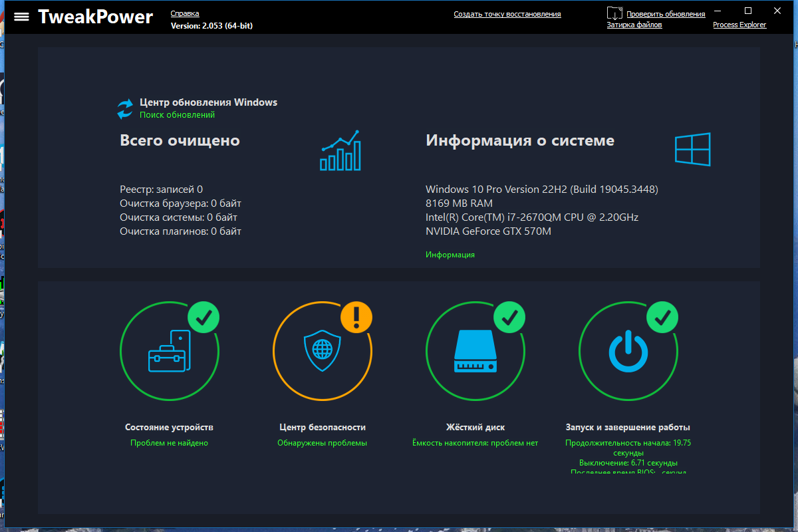Screen dimensions: 798x532
Task: Click the Windows Update refresh arrows icon
Action: tap(125, 109)
